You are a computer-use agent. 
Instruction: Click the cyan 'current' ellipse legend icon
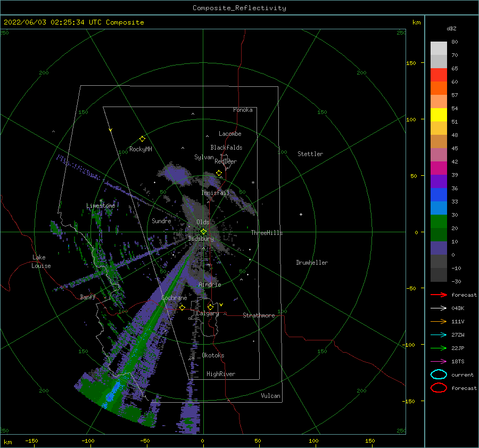point(439,374)
